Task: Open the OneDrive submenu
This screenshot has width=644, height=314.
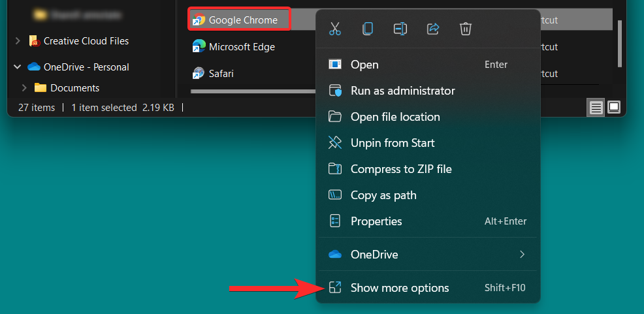Action: pos(428,254)
